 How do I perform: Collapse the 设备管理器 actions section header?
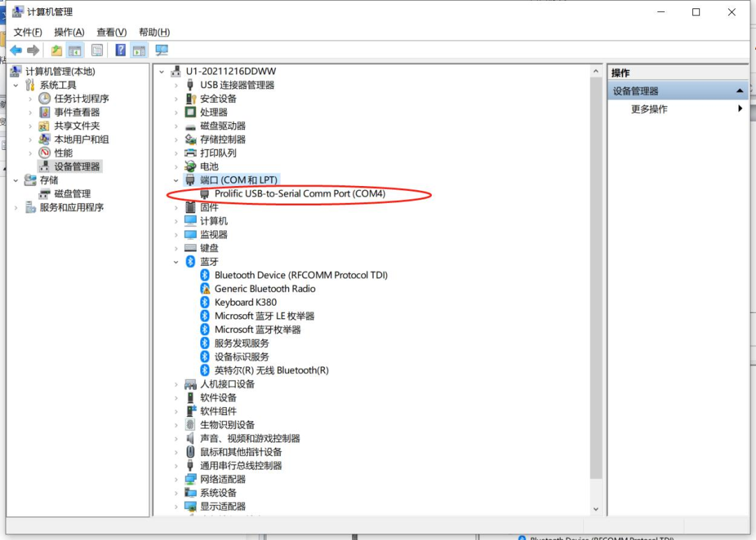click(x=739, y=91)
